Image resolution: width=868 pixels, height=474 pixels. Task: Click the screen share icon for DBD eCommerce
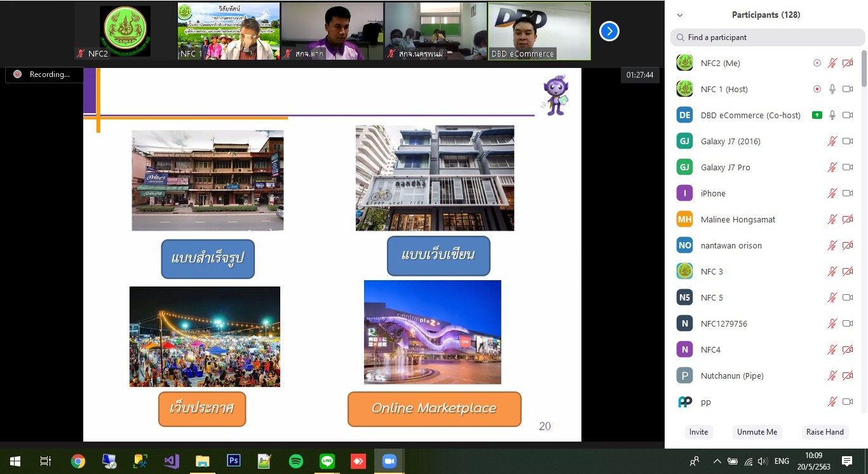point(817,115)
